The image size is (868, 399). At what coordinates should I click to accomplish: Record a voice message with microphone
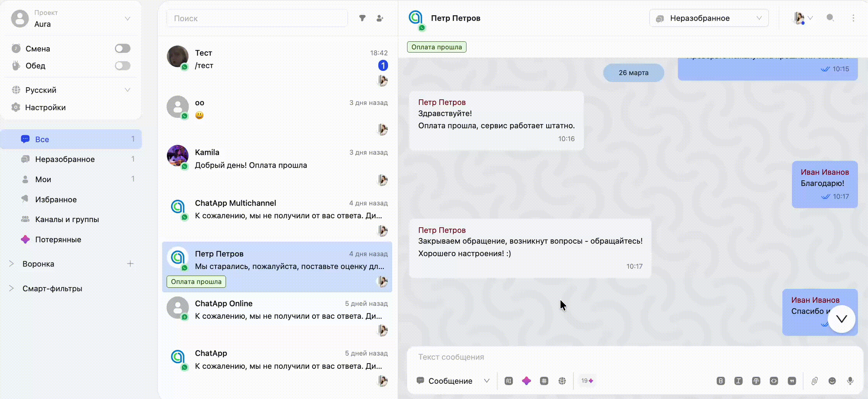click(x=850, y=381)
